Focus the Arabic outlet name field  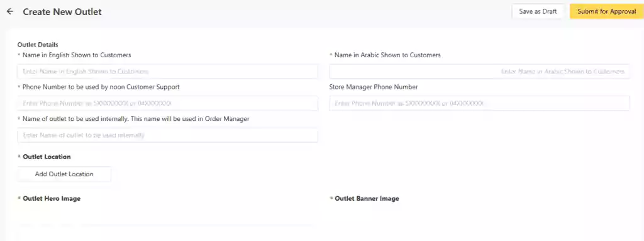(479, 71)
